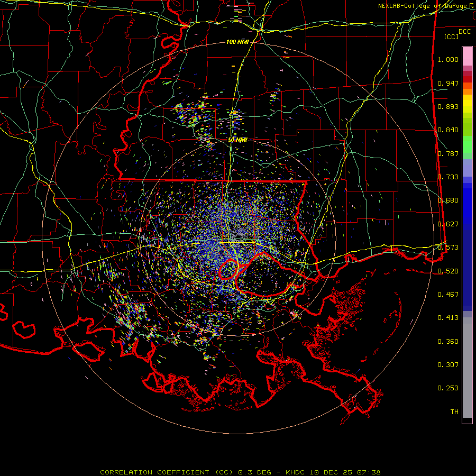Viewport: 476px width, 476px height.
Task: Click the [CC] legend unit label
Action: [452, 36]
